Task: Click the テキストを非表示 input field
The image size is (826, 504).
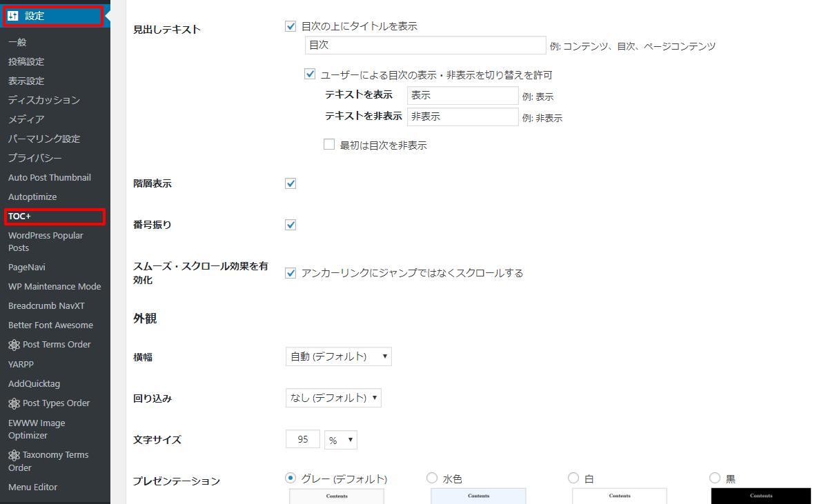Action: click(x=463, y=117)
